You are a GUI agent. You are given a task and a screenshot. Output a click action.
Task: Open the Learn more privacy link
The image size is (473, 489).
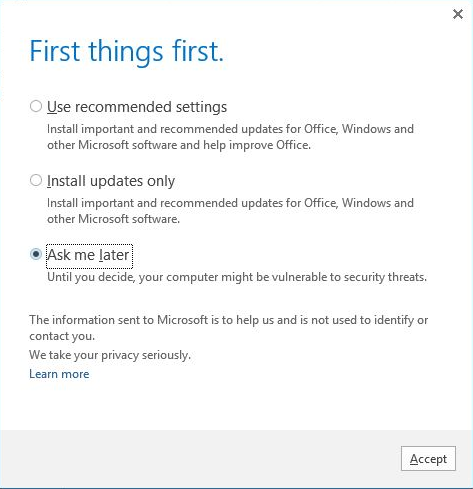[x=59, y=374]
